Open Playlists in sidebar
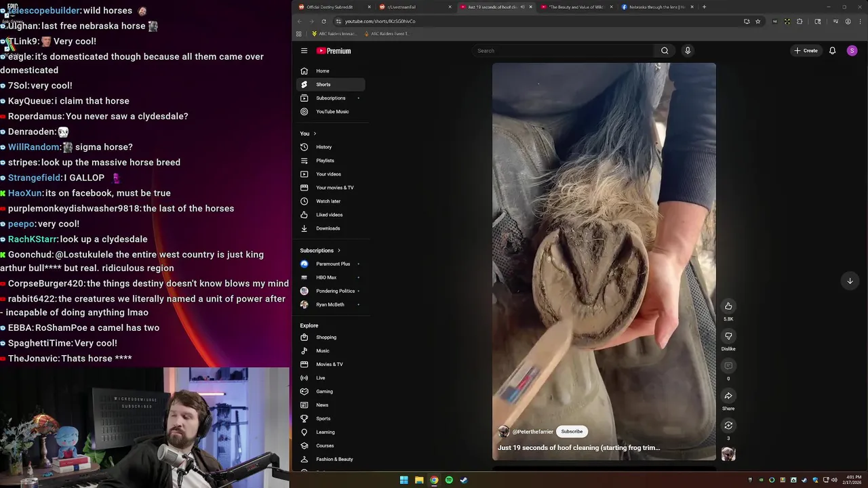The width and height of the screenshot is (868, 488). (331, 161)
